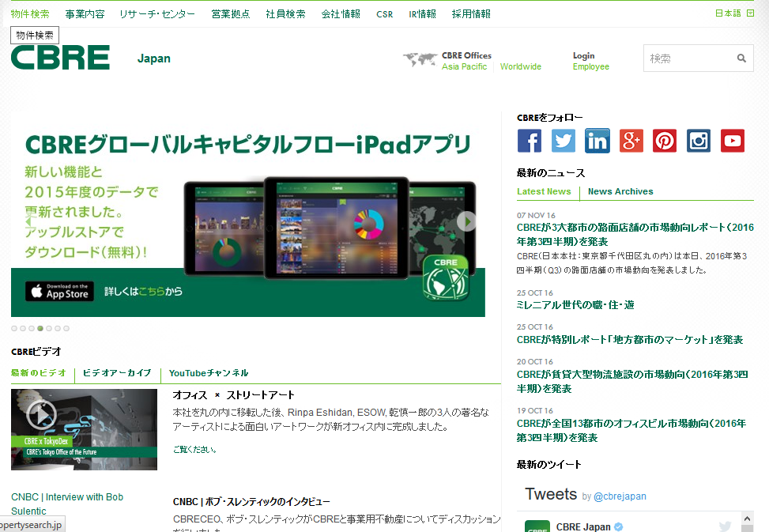Click the CBRE logo

coord(60,58)
